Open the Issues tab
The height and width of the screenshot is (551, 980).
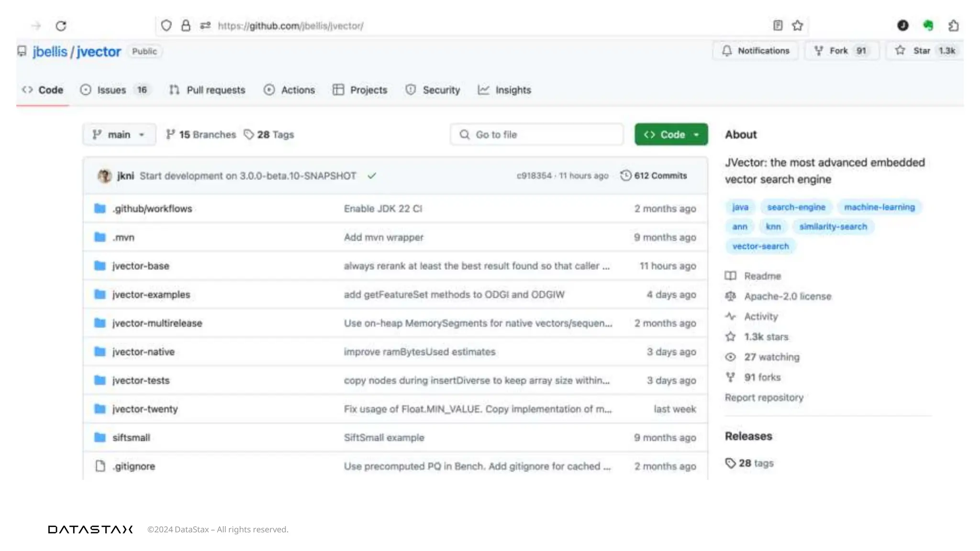click(x=115, y=90)
